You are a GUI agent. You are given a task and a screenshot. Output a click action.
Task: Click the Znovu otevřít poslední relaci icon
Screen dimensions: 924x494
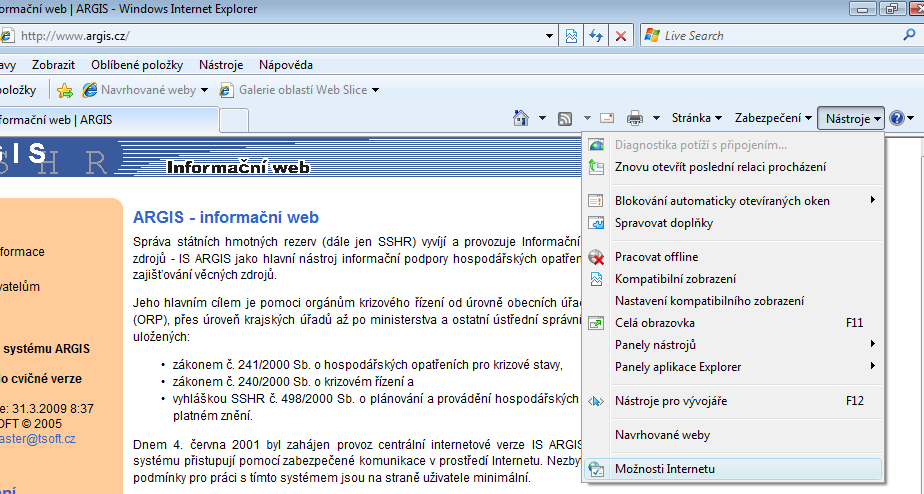click(x=596, y=167)
